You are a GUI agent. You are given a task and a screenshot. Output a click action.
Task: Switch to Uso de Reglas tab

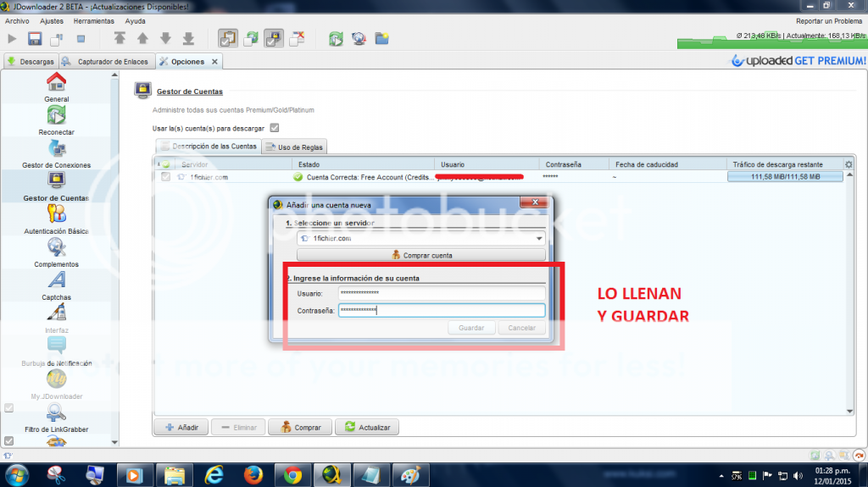294,147
